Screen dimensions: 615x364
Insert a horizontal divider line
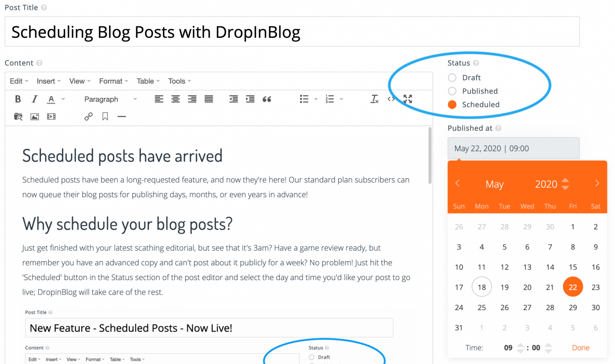point(122,116)
